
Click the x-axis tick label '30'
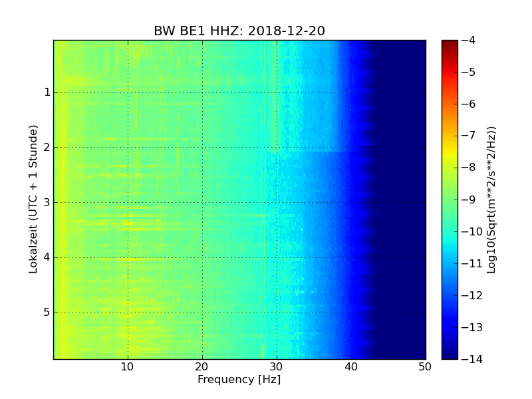click(x=276, y=367)
